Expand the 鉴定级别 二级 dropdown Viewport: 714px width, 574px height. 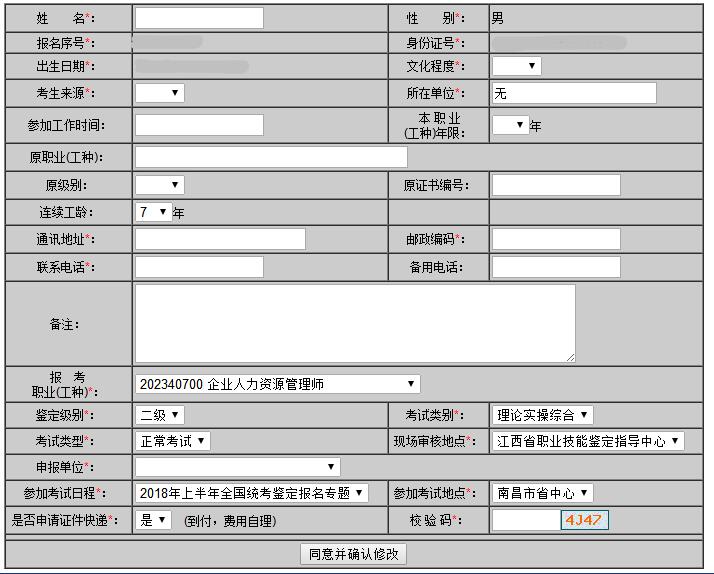point(160,415)
